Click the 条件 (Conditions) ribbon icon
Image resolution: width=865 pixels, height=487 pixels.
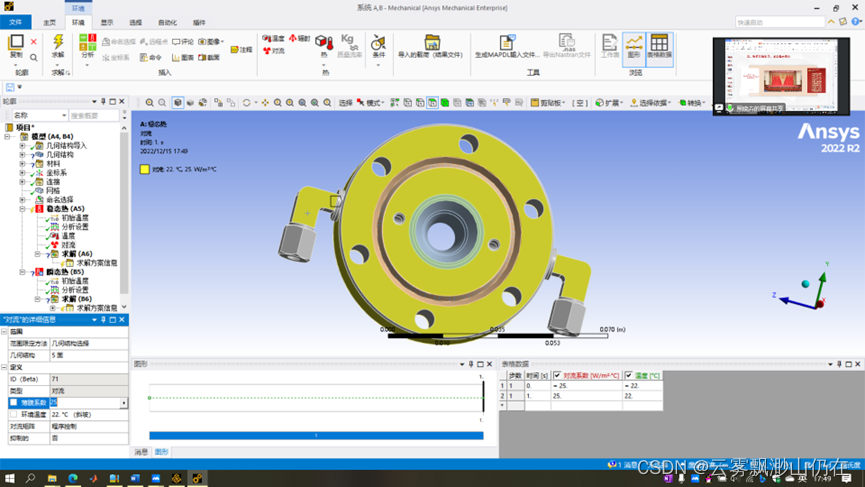tap(378, 47)
